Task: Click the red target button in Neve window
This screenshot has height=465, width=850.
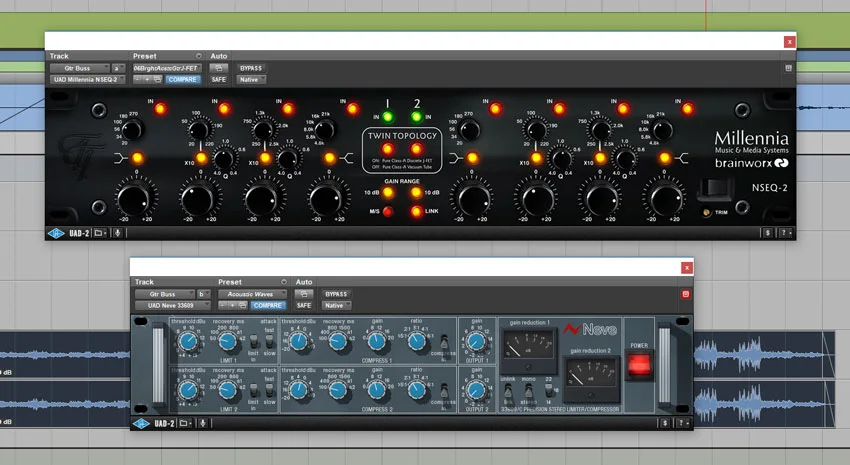Action: coord(686,294)
